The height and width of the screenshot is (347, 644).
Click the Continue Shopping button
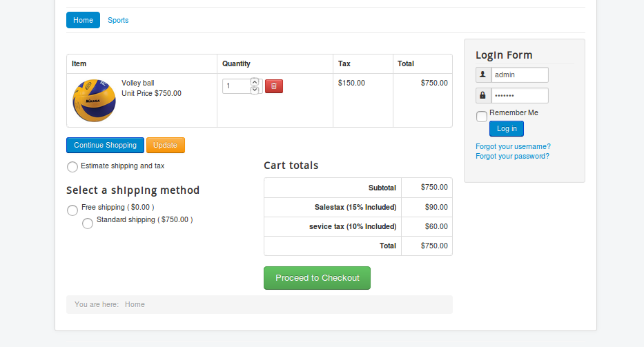click(x=105, y=146)
